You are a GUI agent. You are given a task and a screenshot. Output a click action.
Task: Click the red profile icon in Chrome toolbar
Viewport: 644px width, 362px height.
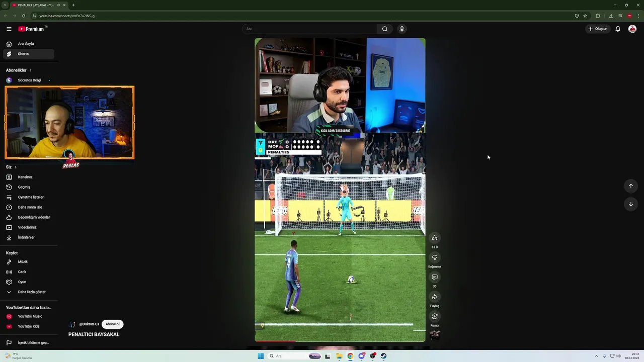(629, 16)
